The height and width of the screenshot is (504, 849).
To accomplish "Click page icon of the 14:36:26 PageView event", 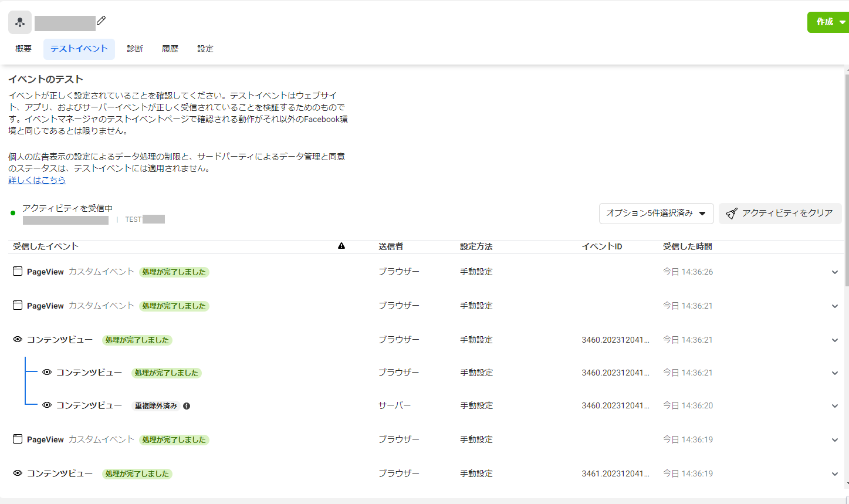I will tap(18, 272).
